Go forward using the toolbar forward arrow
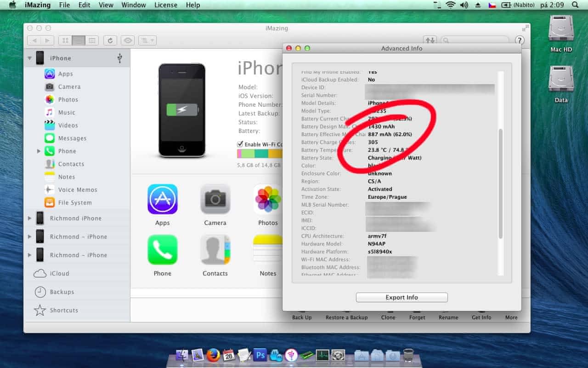This screenshot has height=368, width=588. coord(48,40)
